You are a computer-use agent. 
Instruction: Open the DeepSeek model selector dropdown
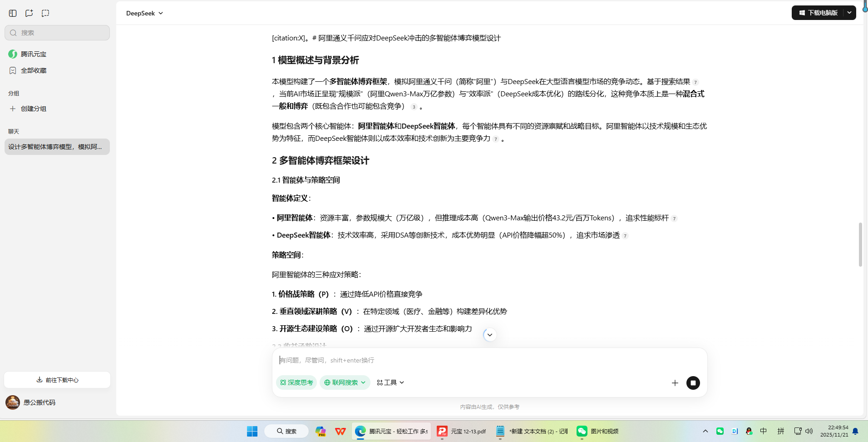pyautogui.click(x=144, y=13)
